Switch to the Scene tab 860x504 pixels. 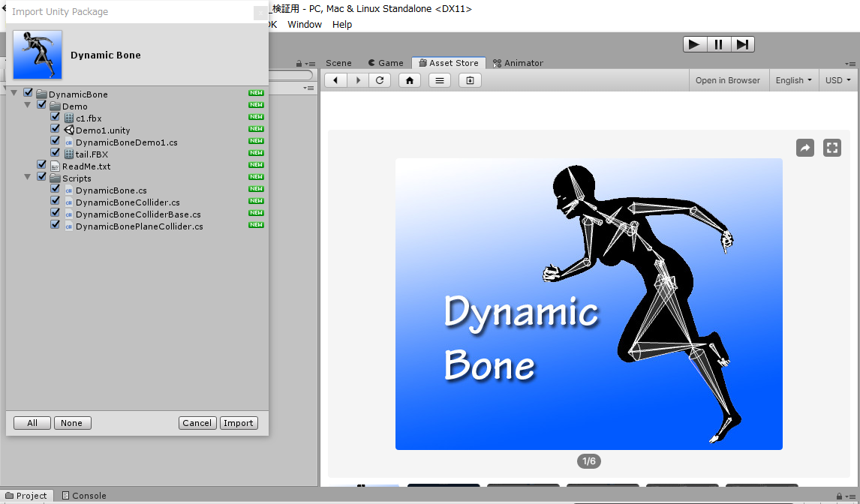pos(338,63)
